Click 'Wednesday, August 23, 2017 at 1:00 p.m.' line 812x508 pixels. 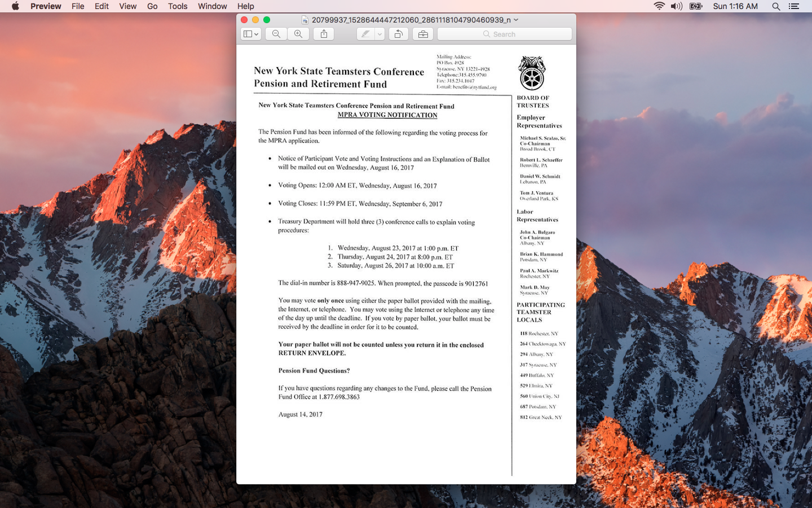pos(398,248)
